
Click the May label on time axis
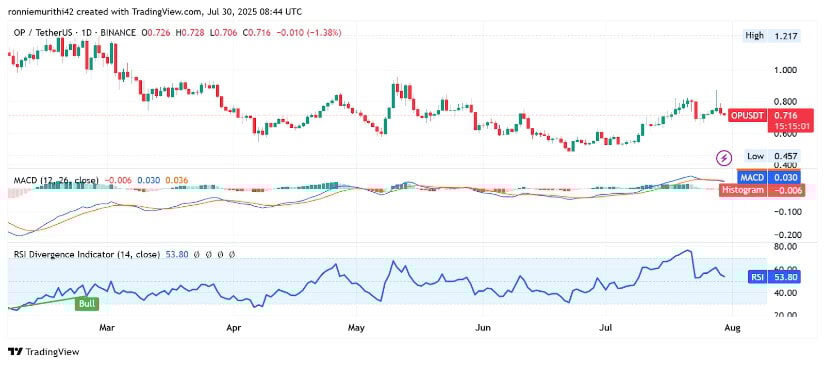tap(356, 328)
